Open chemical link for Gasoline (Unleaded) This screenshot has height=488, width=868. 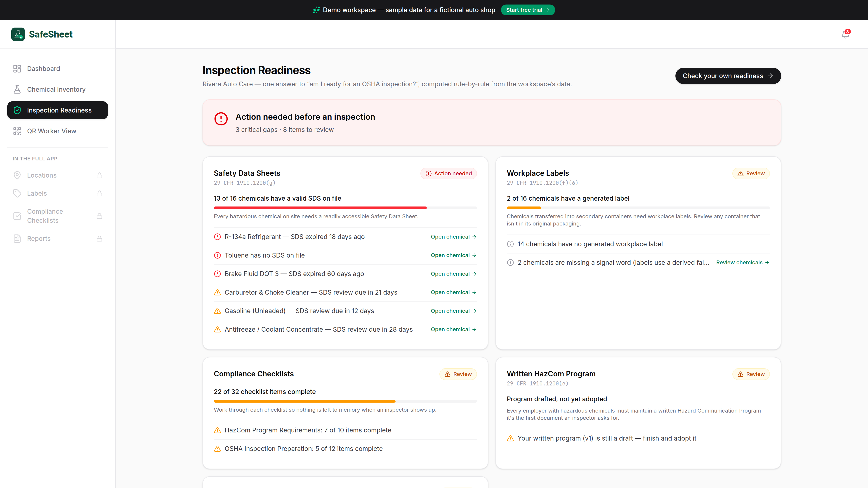click(x=453, y=311)
